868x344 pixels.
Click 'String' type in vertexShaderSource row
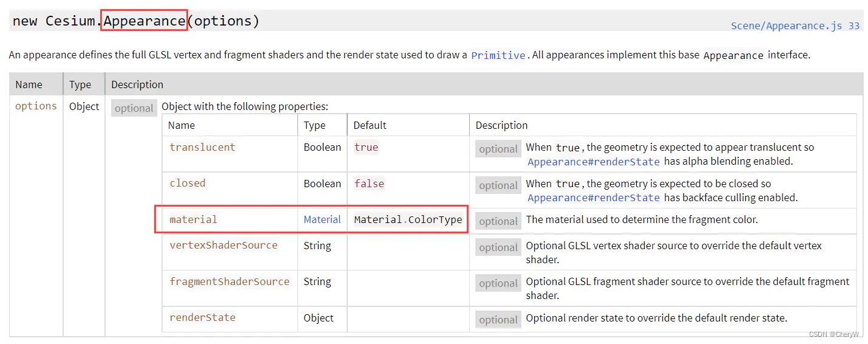[317, 246]
